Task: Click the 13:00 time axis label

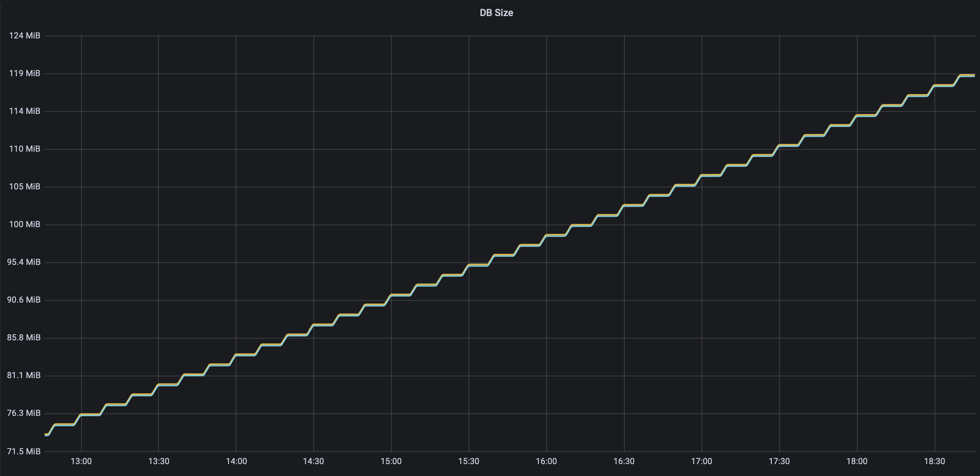Action: click(x=81, y=461)
